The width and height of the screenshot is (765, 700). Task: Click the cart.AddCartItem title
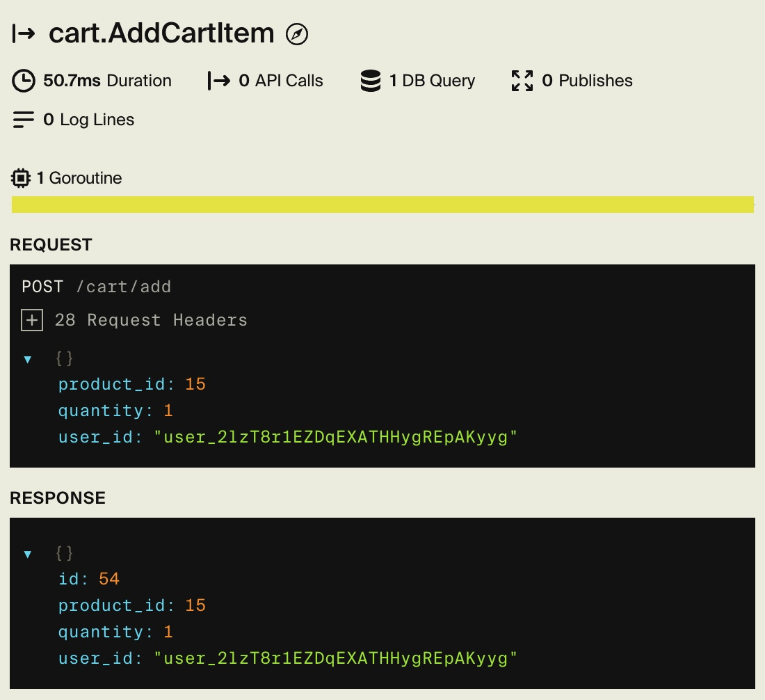(x=161, y=33)
